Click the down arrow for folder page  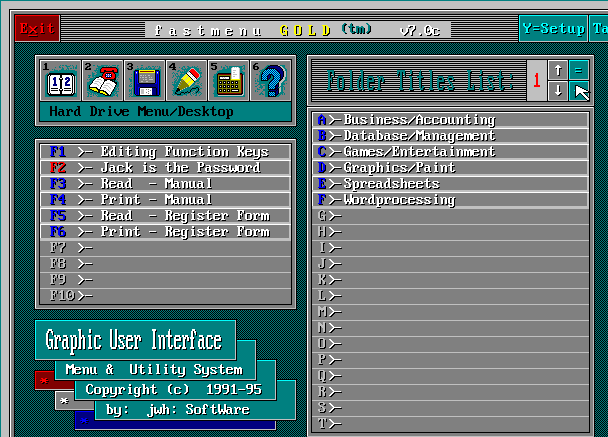coord(558,91)
